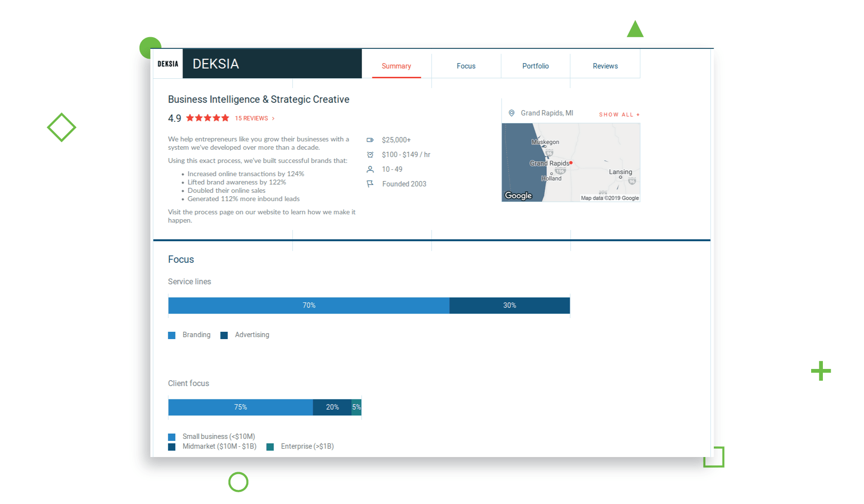This screenshot has height=504, width=864.
Task: Click the location pin icon by Grand Rapids, MI
Action: (512, 113)
